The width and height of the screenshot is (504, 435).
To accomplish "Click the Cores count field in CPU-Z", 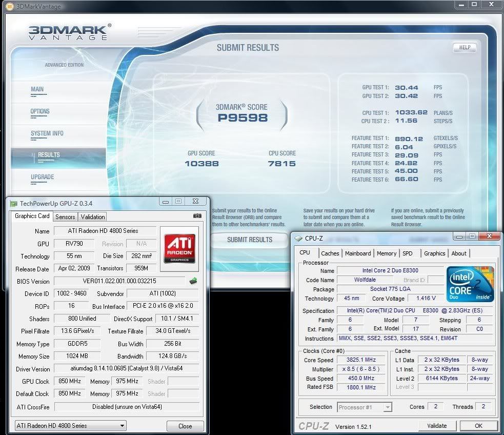I will [435, 407].
